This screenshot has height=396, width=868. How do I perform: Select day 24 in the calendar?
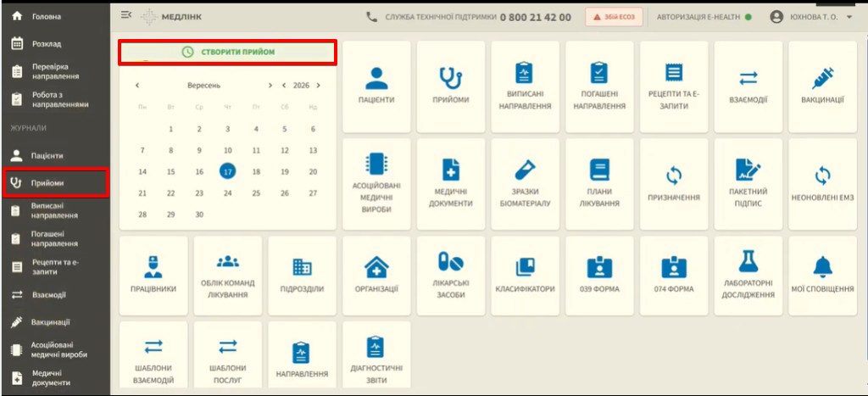[x=227, y=193]
